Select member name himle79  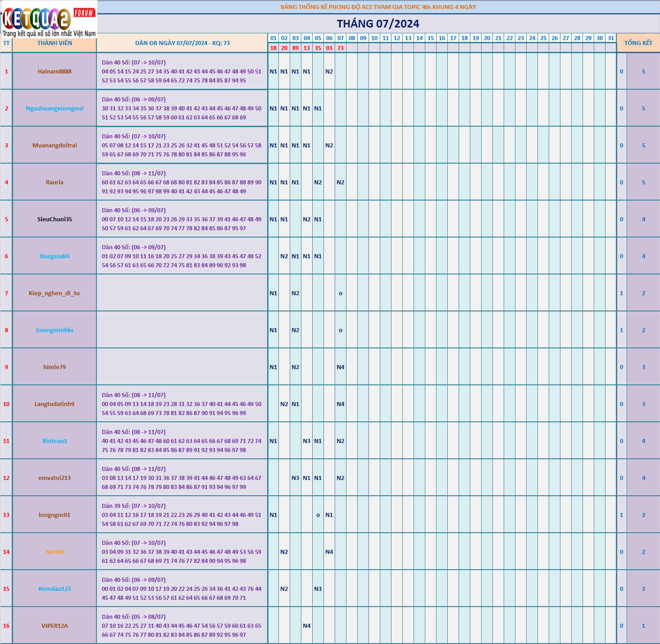click(x=55, y=367)
